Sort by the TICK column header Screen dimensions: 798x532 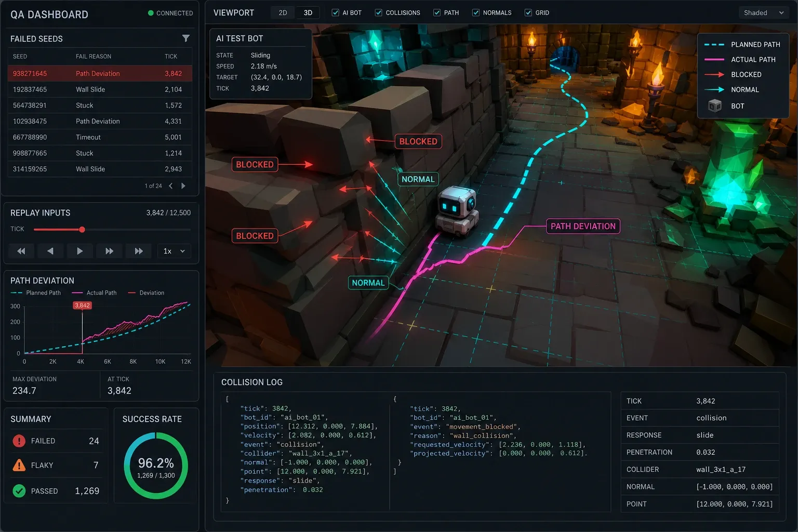(171, 56)
